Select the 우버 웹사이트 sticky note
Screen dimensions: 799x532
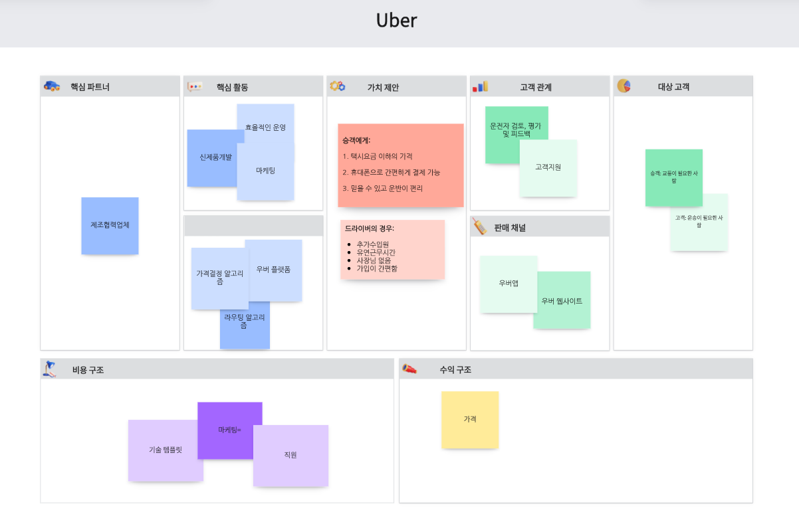tap(562, 300)
